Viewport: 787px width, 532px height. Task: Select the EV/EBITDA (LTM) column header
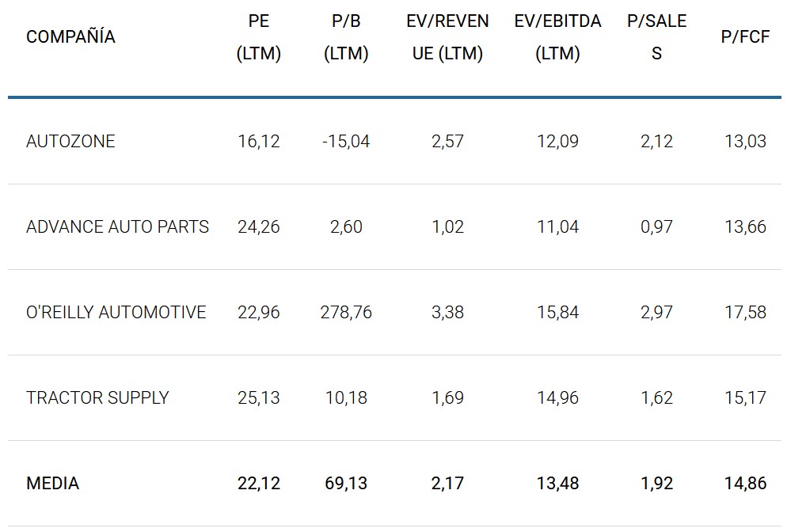pyautogui.click(x=557, y=38)
